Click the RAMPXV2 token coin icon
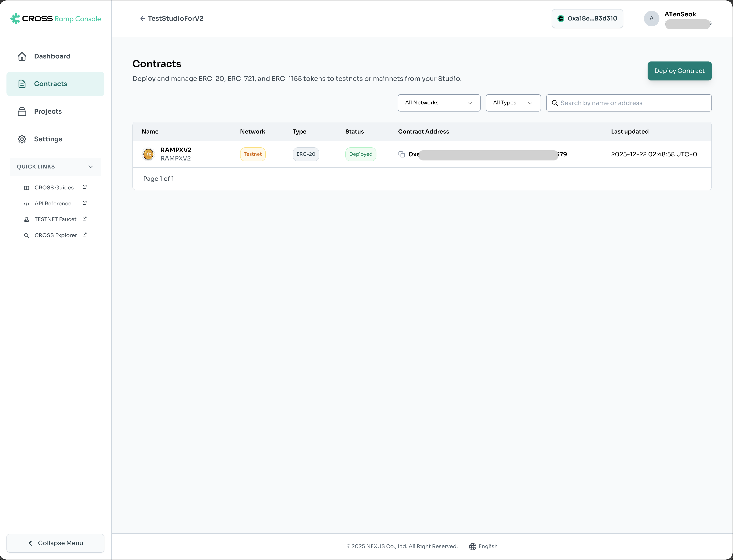The height and width of the screenshot is (560, 733). click(x=148, y=154)
